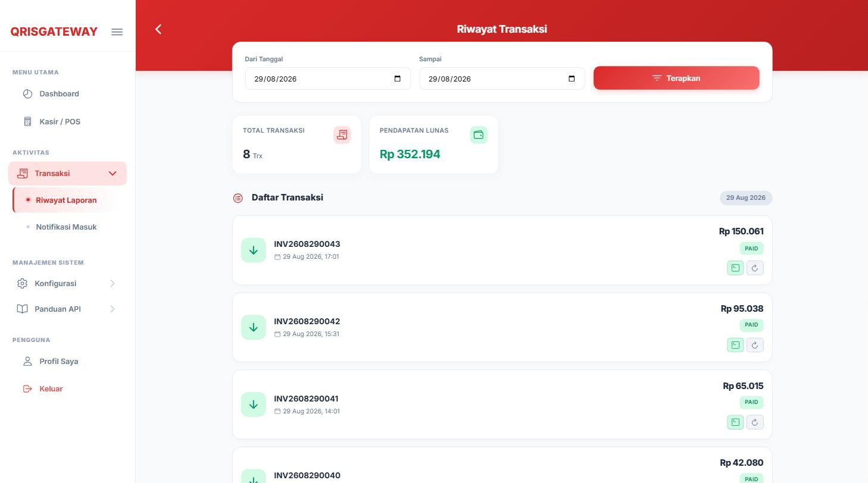The image size is (868, 483).
Task: Click the Rp 352.194 income value
Action: (410, 154)
